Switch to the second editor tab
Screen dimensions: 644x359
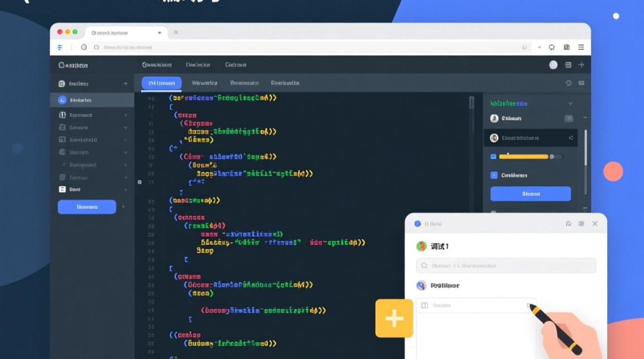pos(205,83)
